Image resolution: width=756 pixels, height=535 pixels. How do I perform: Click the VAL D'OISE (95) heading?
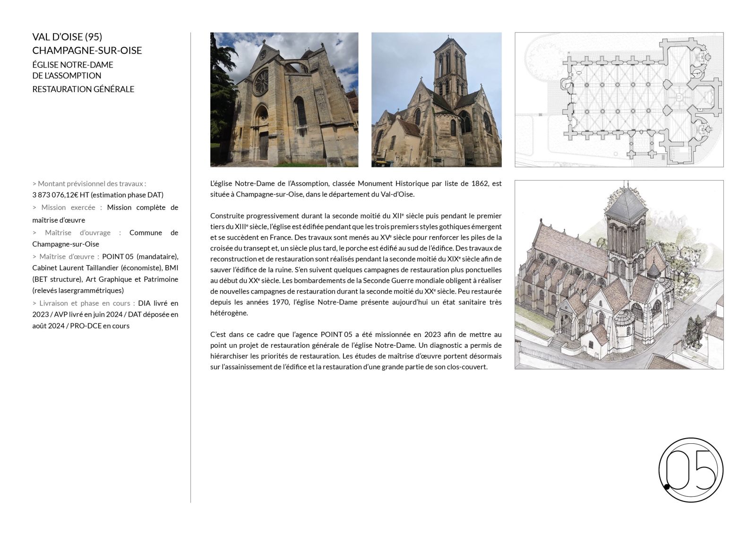67,37
